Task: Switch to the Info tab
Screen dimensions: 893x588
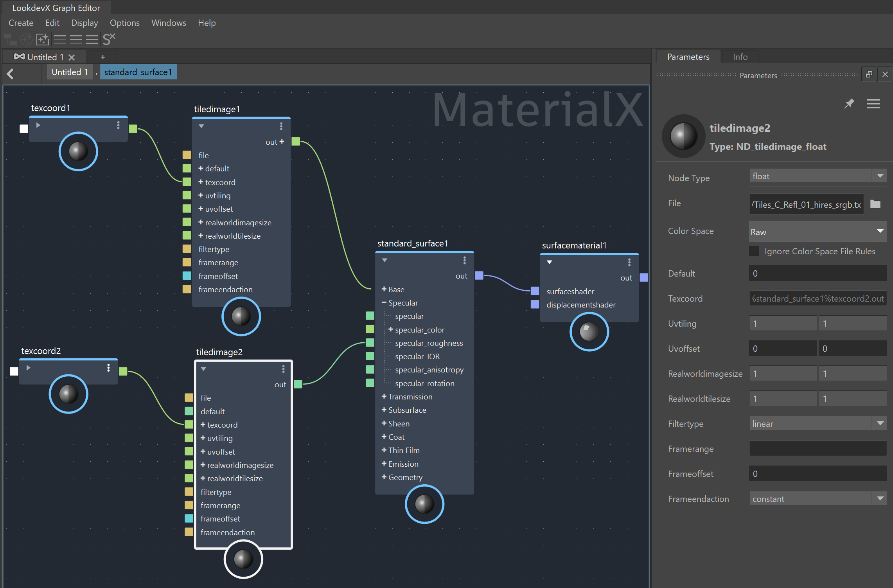Action: point(740,57)
